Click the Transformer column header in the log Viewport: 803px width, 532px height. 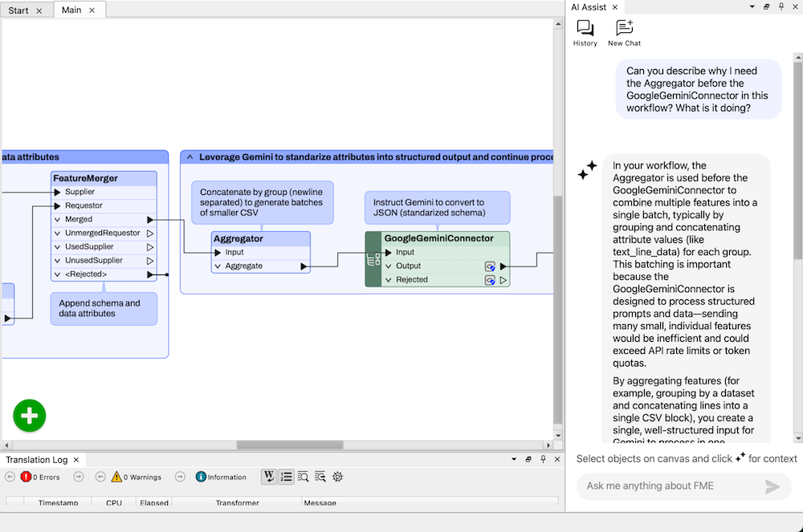[237, 502]
